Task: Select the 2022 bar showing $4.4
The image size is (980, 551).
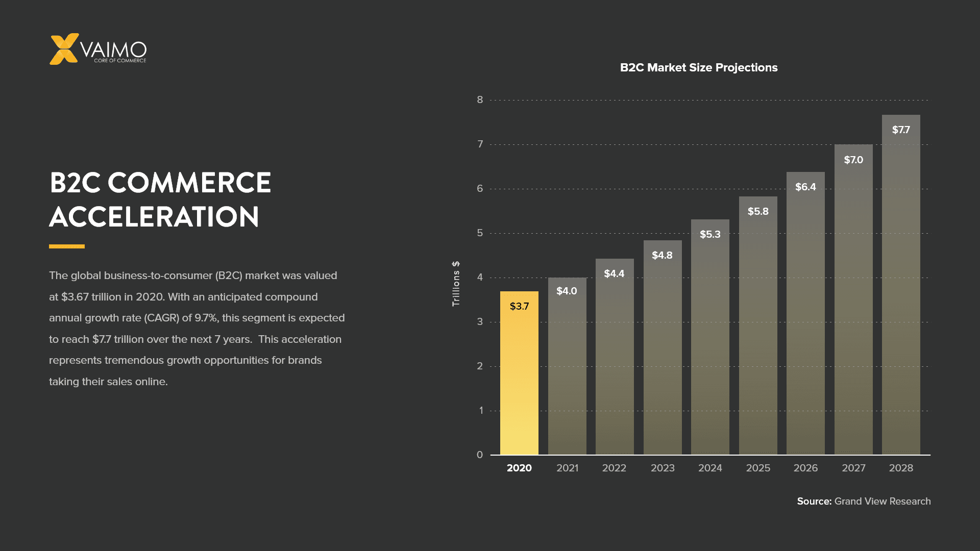Action: 615,357
